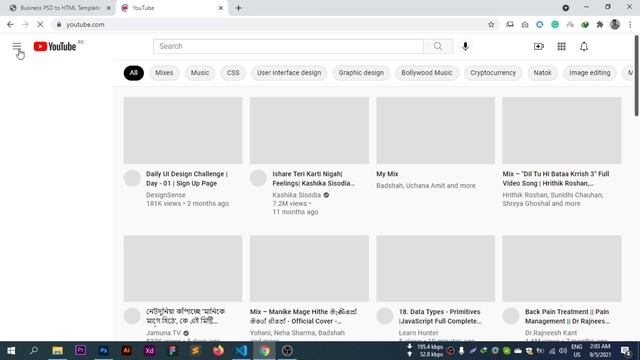
Task: Select the Bollywood Music chip
Action: point(427,73)
